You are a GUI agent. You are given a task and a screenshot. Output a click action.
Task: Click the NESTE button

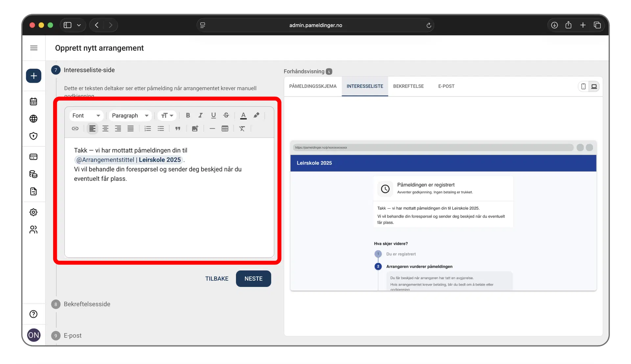(253, 279)
